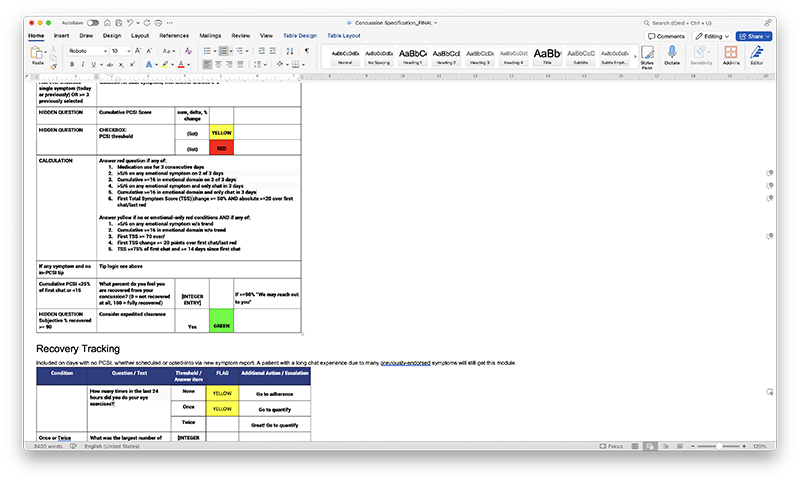Image resolution: width=800 pixels, height=482 pixels.
Task: Click the 3433 words count in status bar
Action: [47, 446]
